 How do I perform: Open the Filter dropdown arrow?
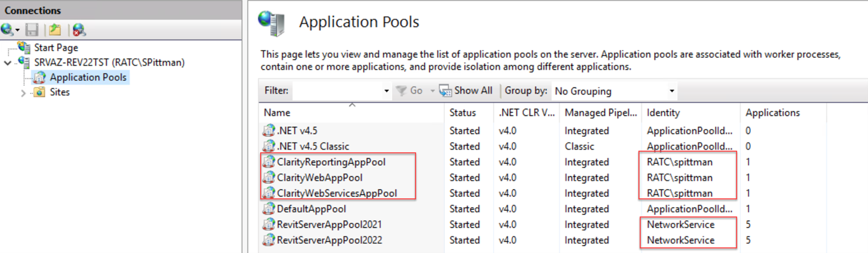(x=386, y=91)
